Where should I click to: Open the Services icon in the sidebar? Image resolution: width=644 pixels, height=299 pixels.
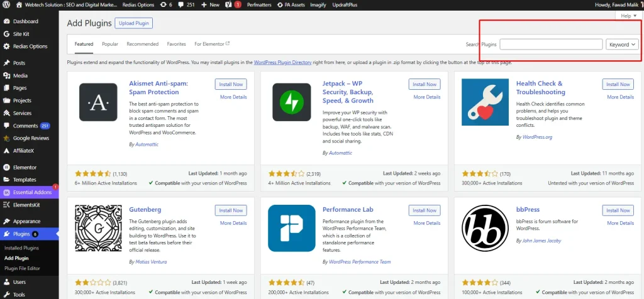(x=6, y=113)
